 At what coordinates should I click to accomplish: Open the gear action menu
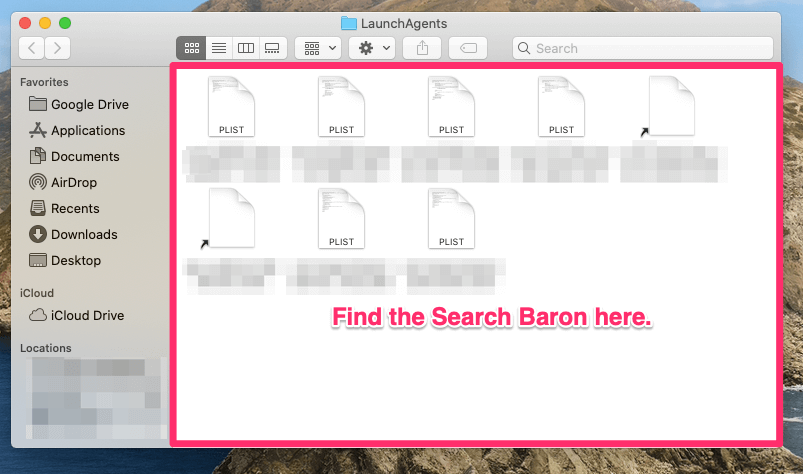point(372,48)
